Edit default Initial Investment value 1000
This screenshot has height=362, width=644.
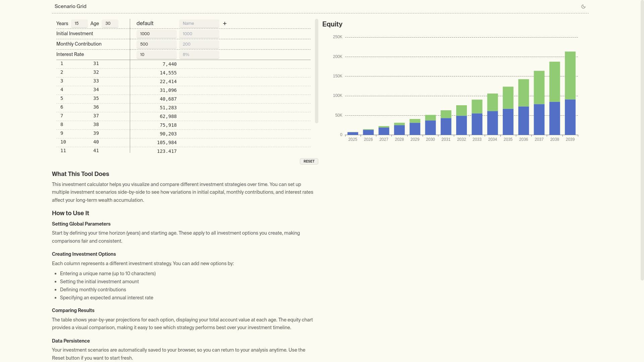point(156,34)
